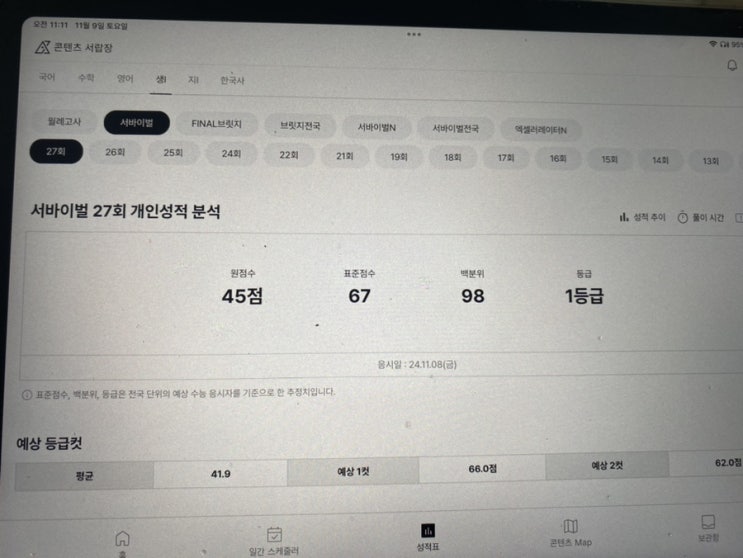The width and height of the screenshot is (743, 558).
Task: Open 콘텐츠 Map icon
Action: [x=570, y=526]
